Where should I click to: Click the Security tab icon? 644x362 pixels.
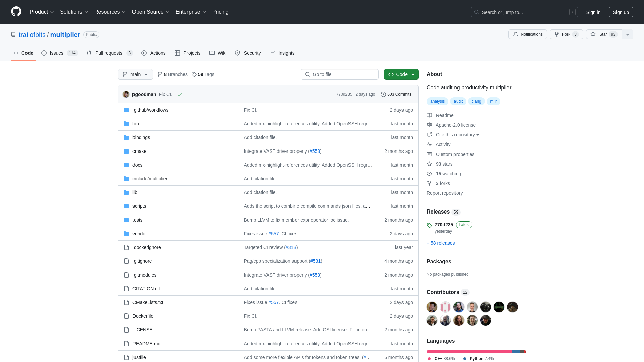coord(237,53)
